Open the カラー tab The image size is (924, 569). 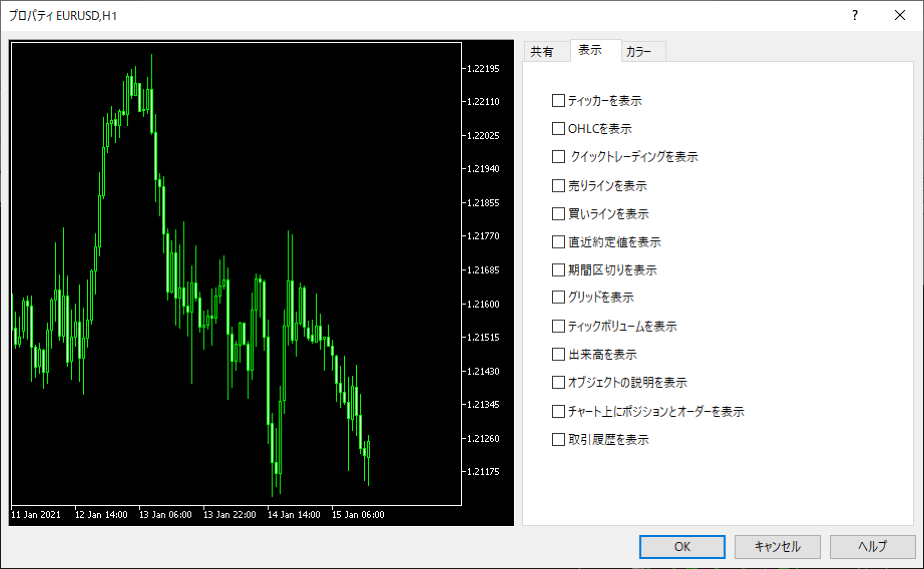click(643, 52)
